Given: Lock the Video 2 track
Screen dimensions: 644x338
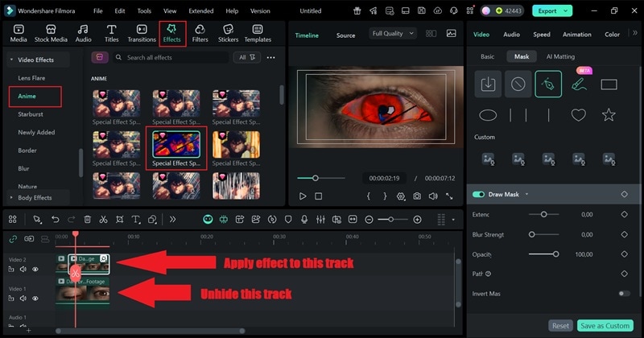Looking at the screenshot, I should tap(11, 270).
